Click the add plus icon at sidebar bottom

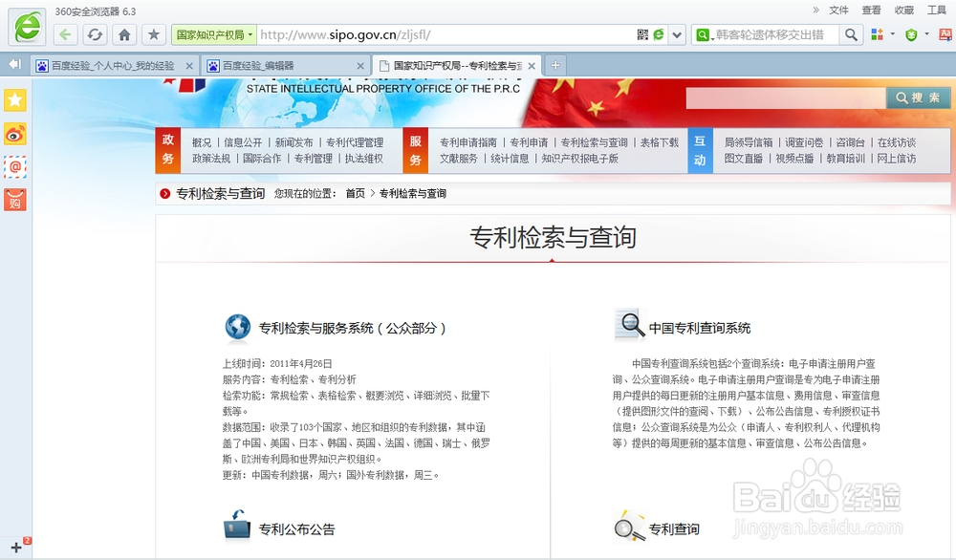coord(16,548)
